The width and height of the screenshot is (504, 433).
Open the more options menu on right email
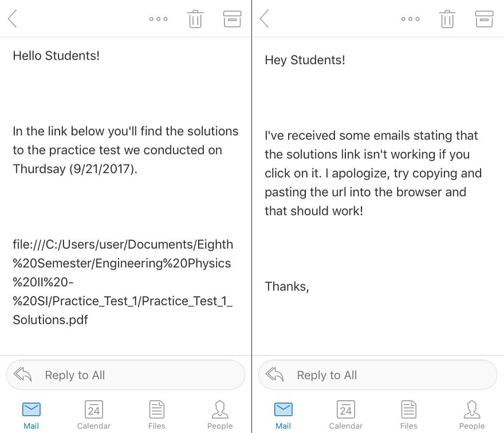410,18
